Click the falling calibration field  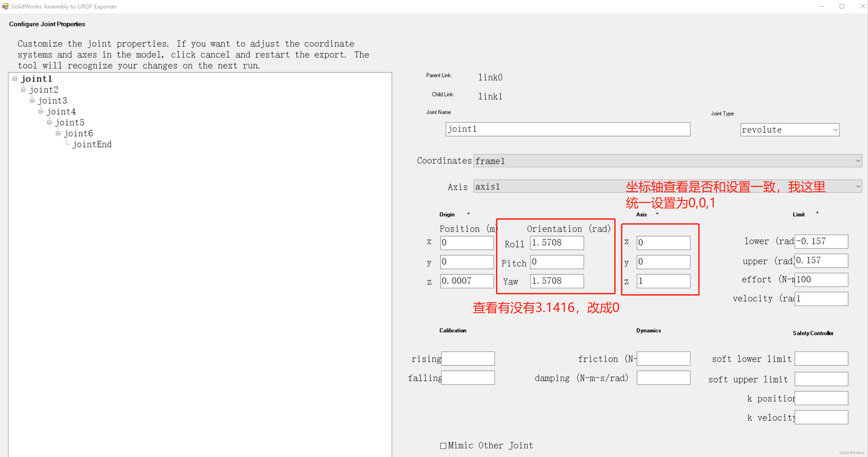[468, 377]
